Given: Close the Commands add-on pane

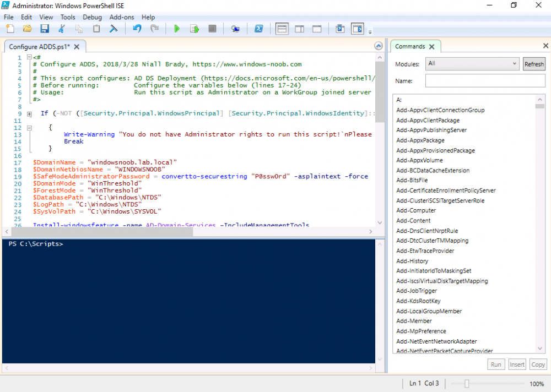Looking at the screenshot, I should [x=545, y=46].
